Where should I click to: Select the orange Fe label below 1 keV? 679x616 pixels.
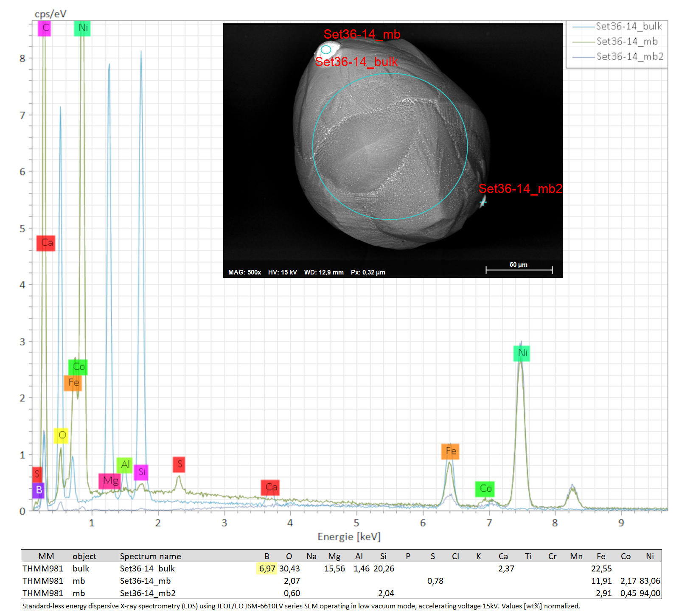[x=73, y=383]
